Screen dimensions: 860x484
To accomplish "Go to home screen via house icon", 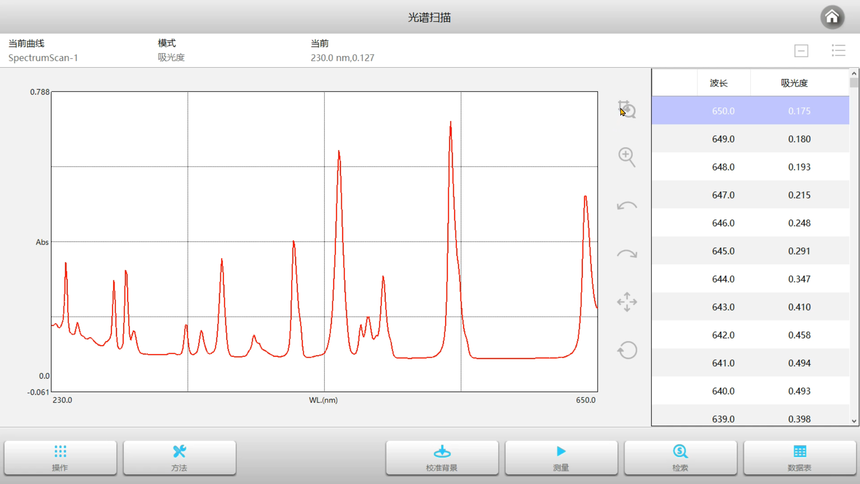I will click(x=831, y=17).
